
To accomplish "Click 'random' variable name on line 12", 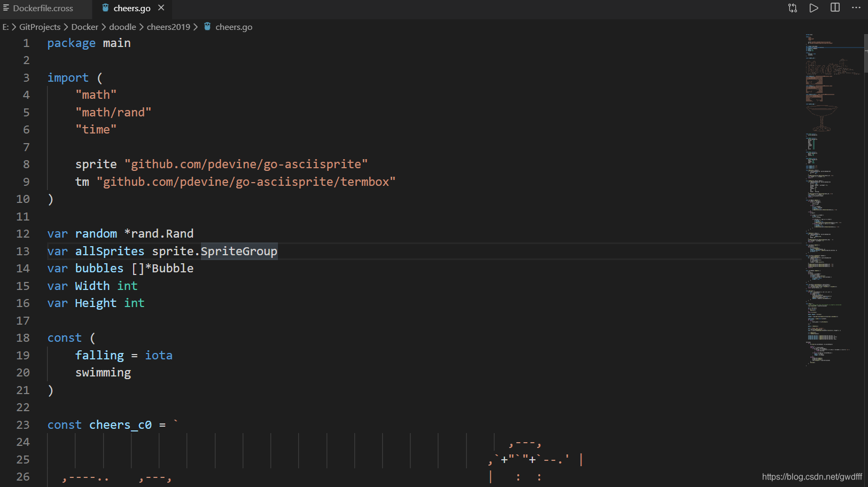I will (96, 233).
